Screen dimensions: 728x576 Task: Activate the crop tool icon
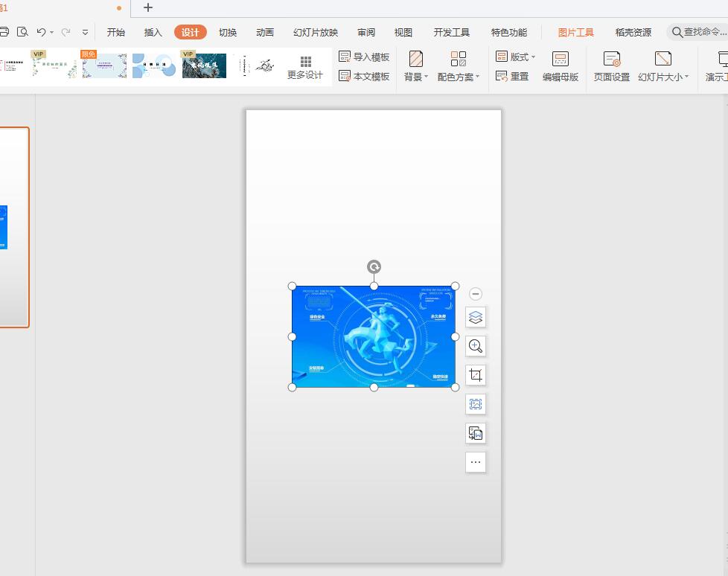point(476,375)
